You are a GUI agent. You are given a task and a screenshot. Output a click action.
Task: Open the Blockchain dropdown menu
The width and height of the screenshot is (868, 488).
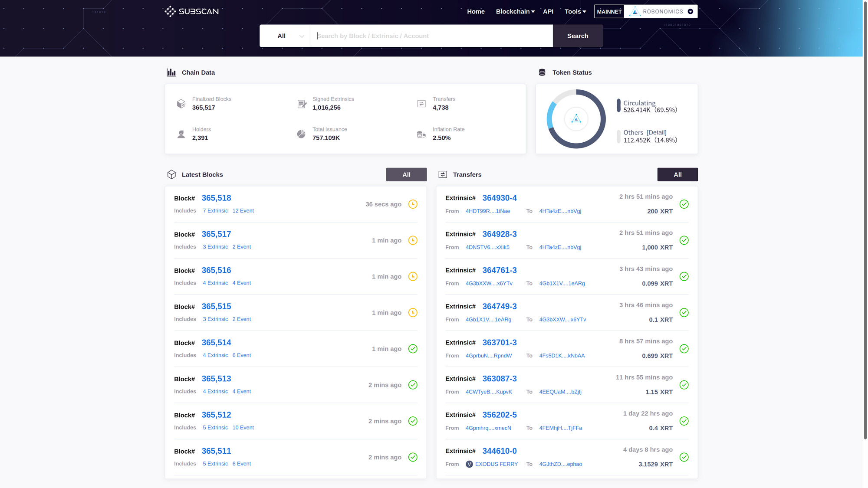515,11
